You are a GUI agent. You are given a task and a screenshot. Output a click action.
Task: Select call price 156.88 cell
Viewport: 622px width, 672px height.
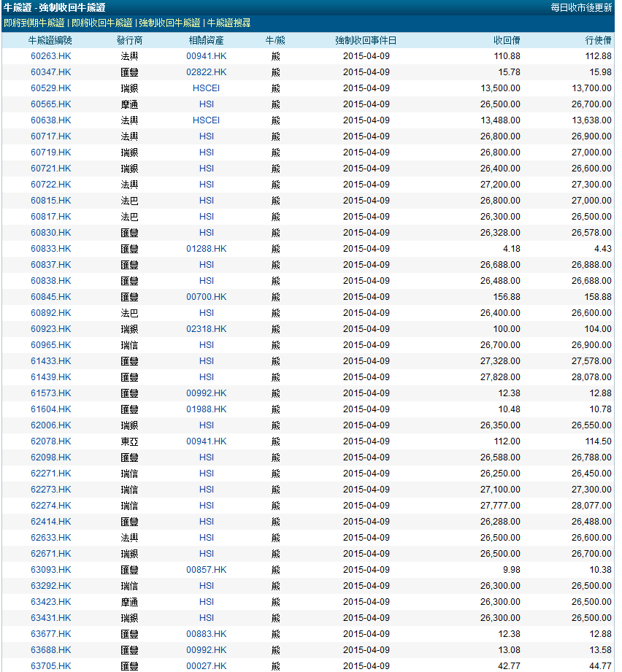(x=507, y=297)
